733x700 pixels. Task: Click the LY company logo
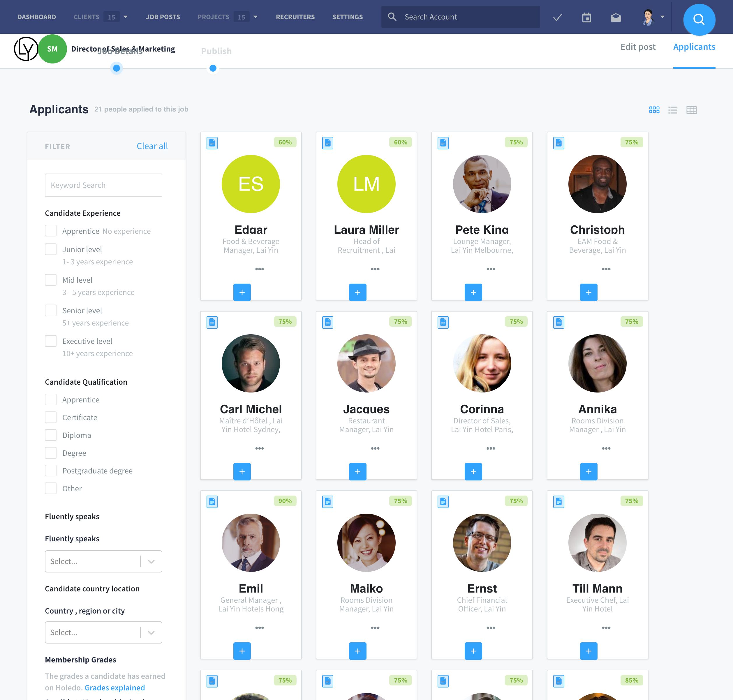[26, 49]
